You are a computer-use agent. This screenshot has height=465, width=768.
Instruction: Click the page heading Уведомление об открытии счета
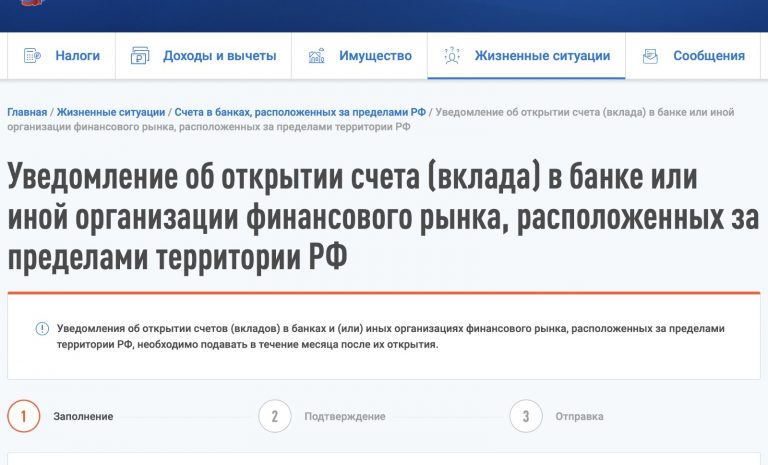click(x=383, y=217)
